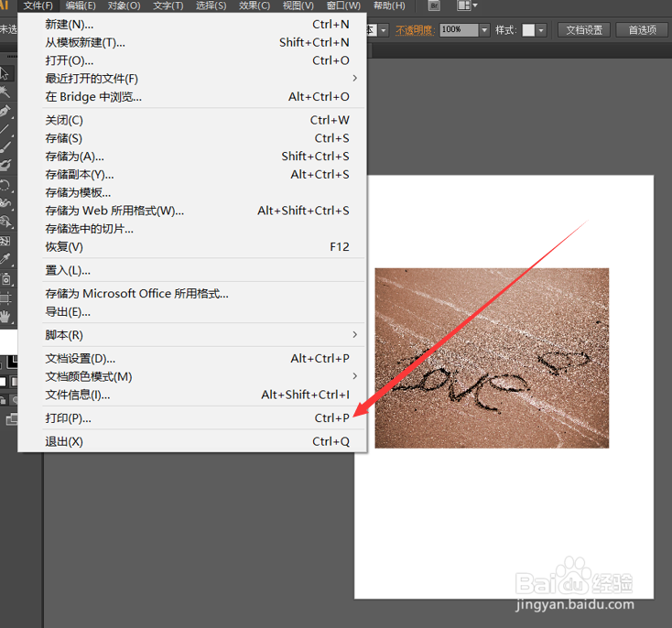Select the Eyedropper tool

coord(5,259)
